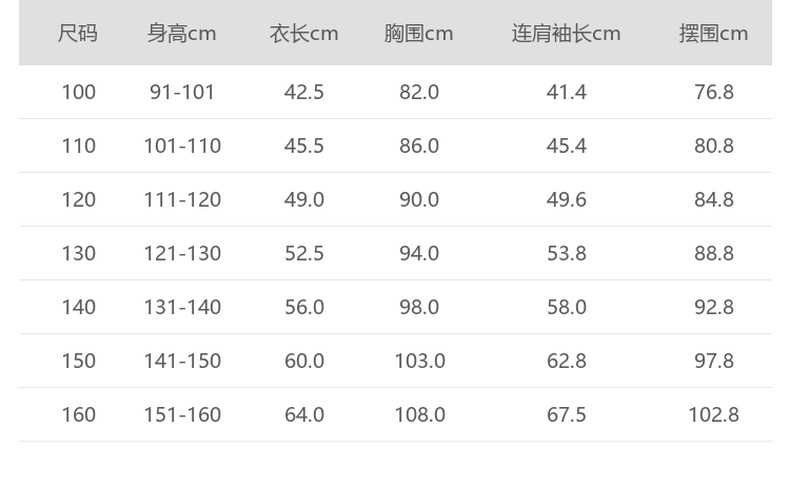
Task: Select the 141-150 height range cell
Action: click(x=182, y=361)
